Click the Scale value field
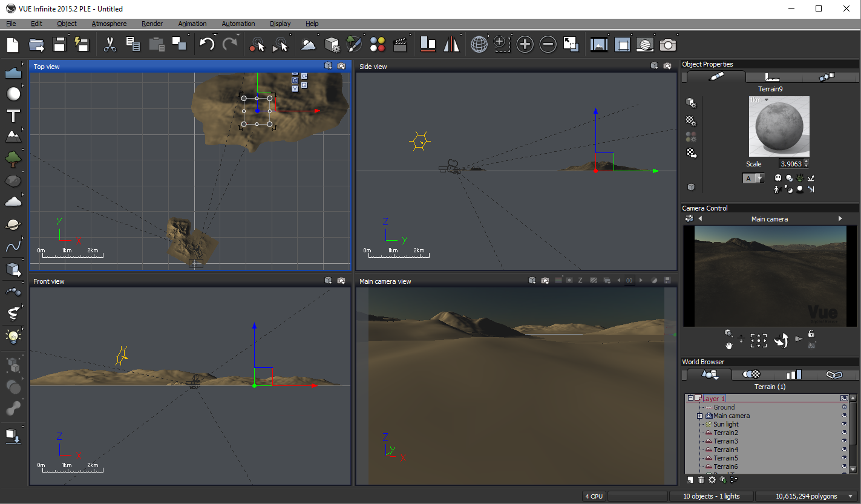This screenshot has width=861, height=504. click(791, 164)
